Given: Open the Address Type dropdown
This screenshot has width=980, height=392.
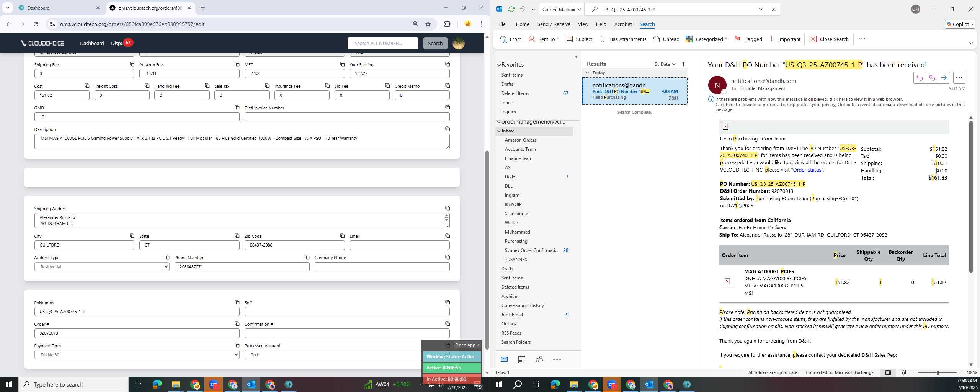Looking at the screenshot, I should pos(102,267).
